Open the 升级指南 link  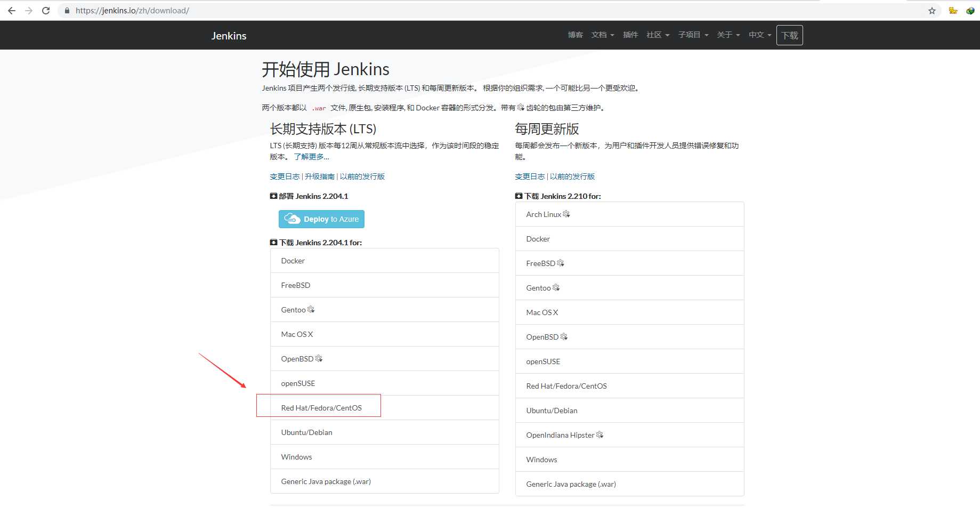point(320,176)
